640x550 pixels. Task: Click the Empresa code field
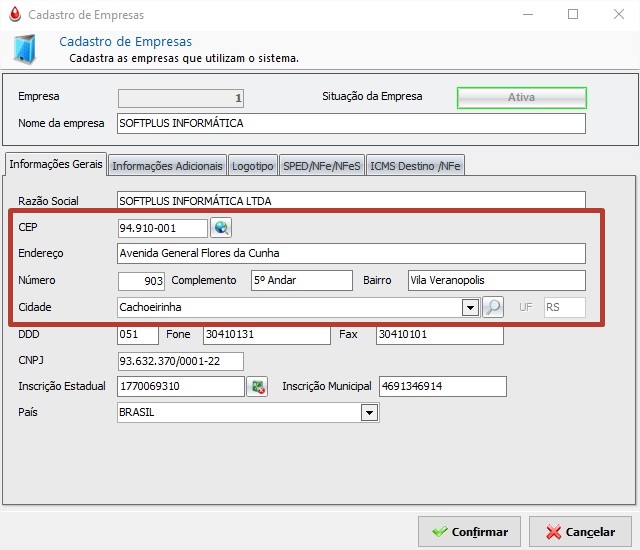181,98
